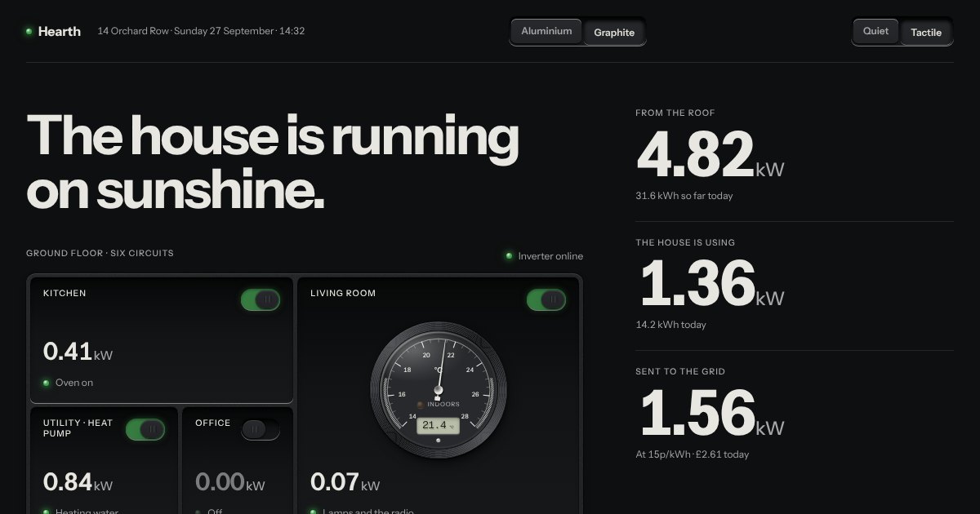Click the 'UTILITY · HEAT PUMP' card title
Screen dimensions: 980x514
[78, 428]
